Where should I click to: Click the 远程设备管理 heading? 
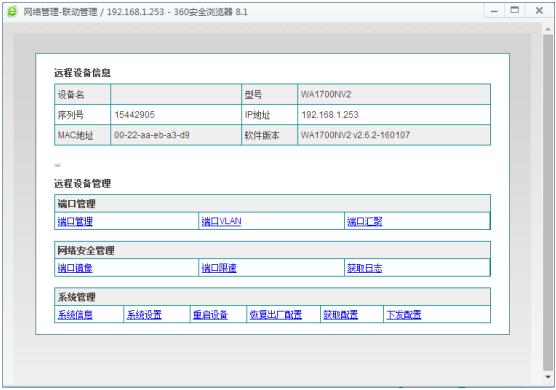click(x=82, y=183)
